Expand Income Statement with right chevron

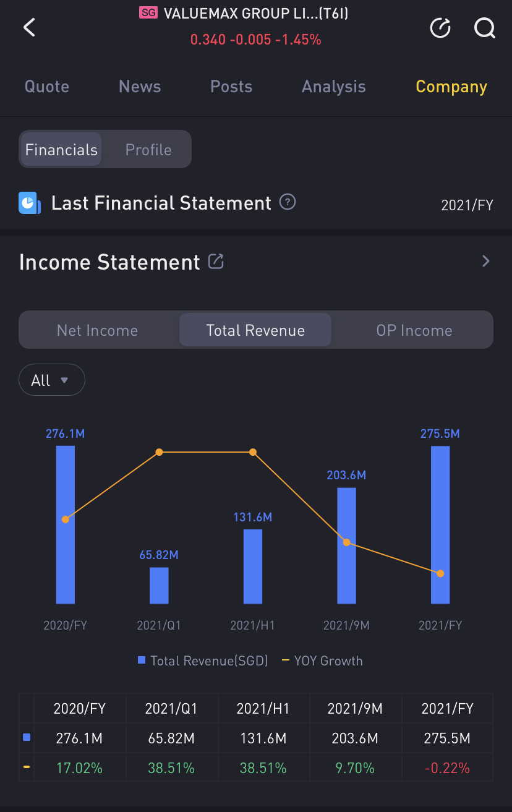485,261
